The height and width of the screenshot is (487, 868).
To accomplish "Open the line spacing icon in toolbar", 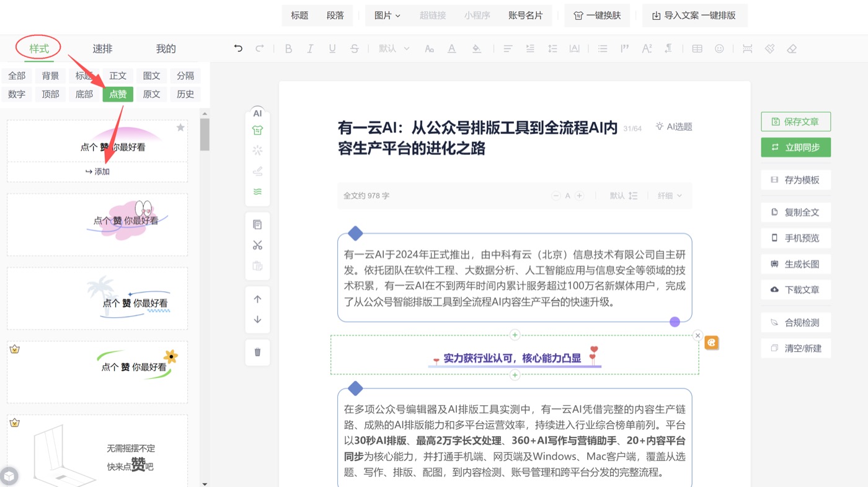I will pyautogui.click(x=552, y=48).
